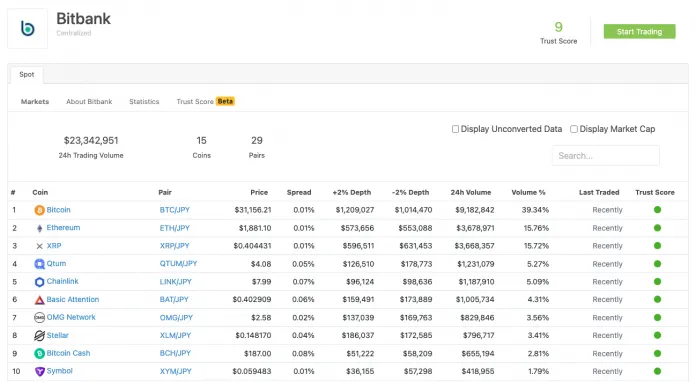Open the OMG/JPY pair link
Viewport: 696px width, 382px height.
coord(176,318)
